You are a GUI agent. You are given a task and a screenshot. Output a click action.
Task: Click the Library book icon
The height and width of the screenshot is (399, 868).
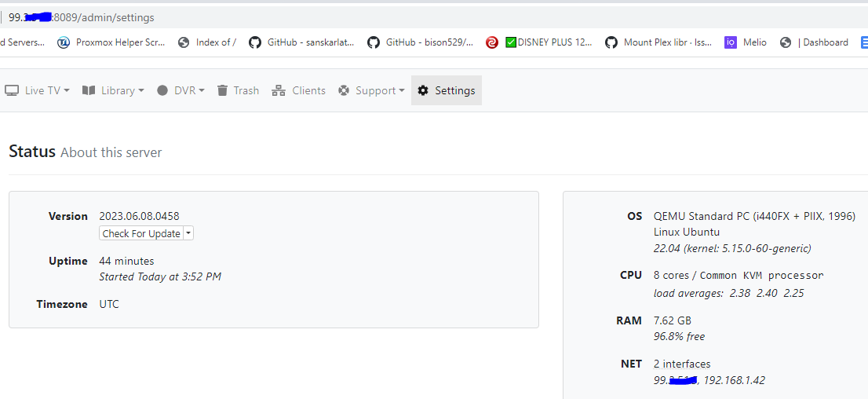coord(89,90)
